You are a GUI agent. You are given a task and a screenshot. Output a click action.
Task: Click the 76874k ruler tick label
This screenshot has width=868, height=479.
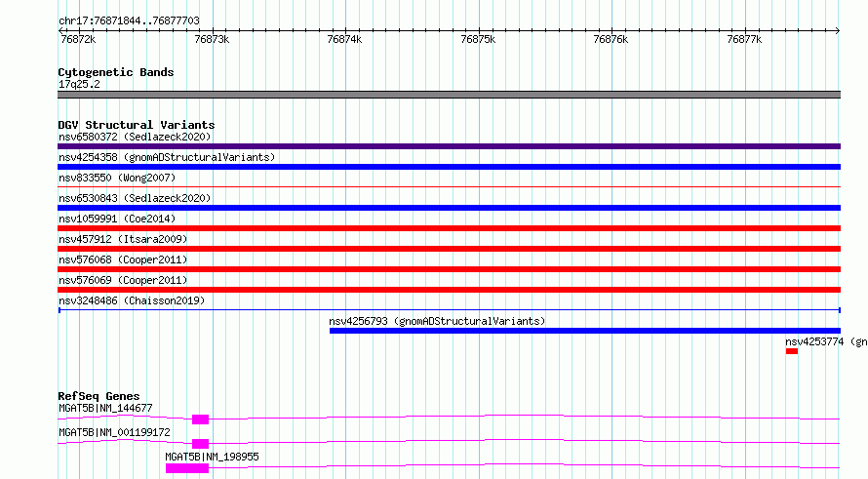coord(344,39)
